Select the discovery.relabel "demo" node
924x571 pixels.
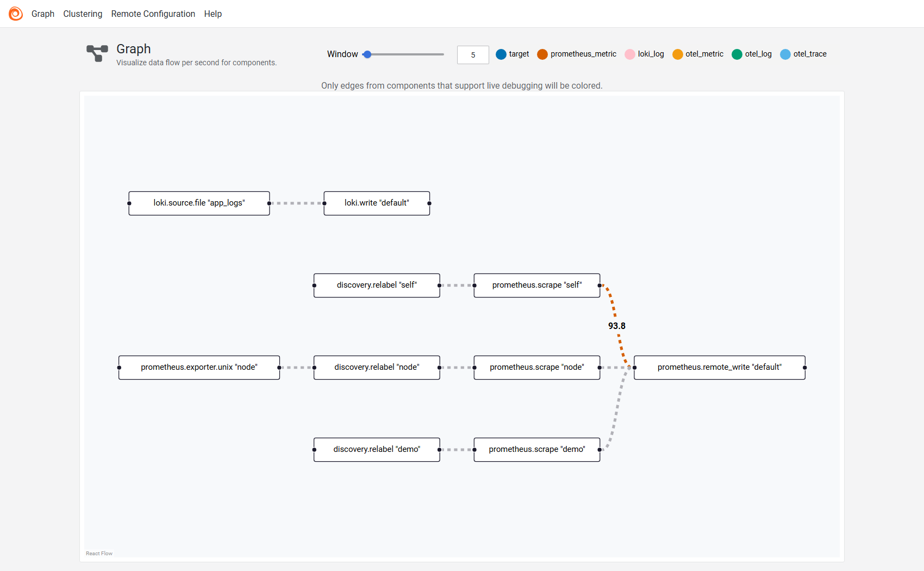[x=377, y=450]
